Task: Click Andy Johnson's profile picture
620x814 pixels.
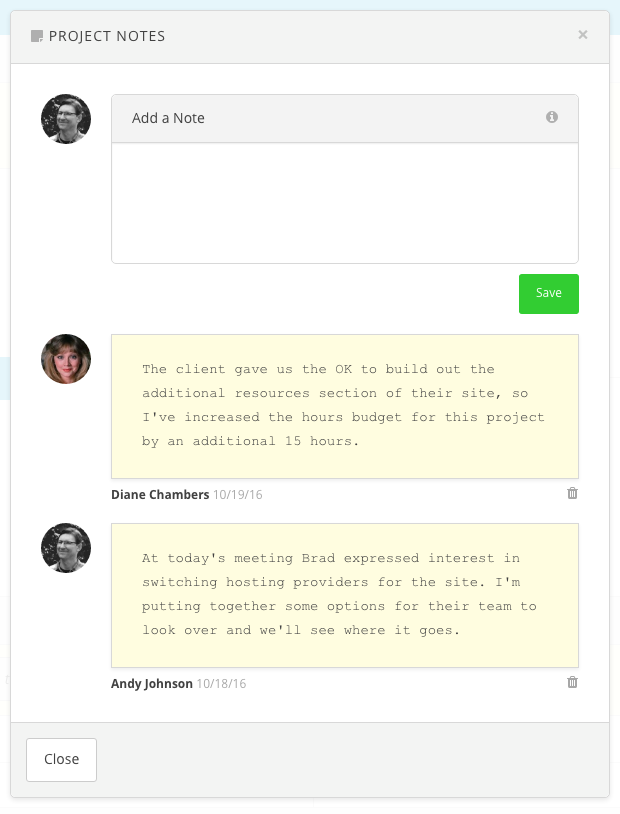Action: [x=65, y=548]
